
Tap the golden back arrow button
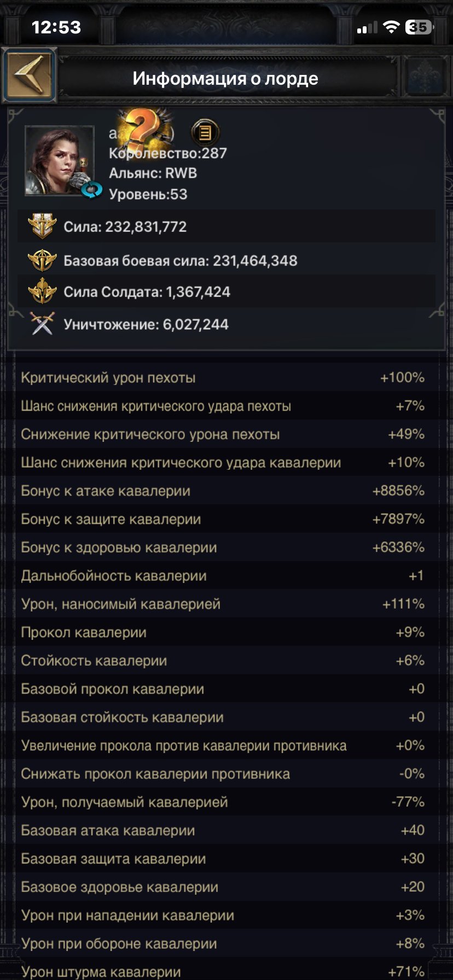[x=30, y=75]
